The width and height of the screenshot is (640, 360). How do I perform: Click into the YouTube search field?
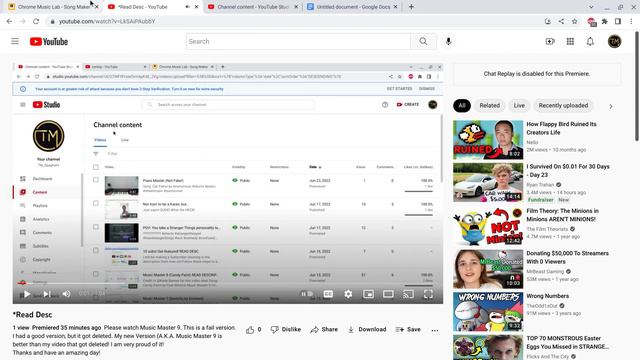[x=298, y=41]
